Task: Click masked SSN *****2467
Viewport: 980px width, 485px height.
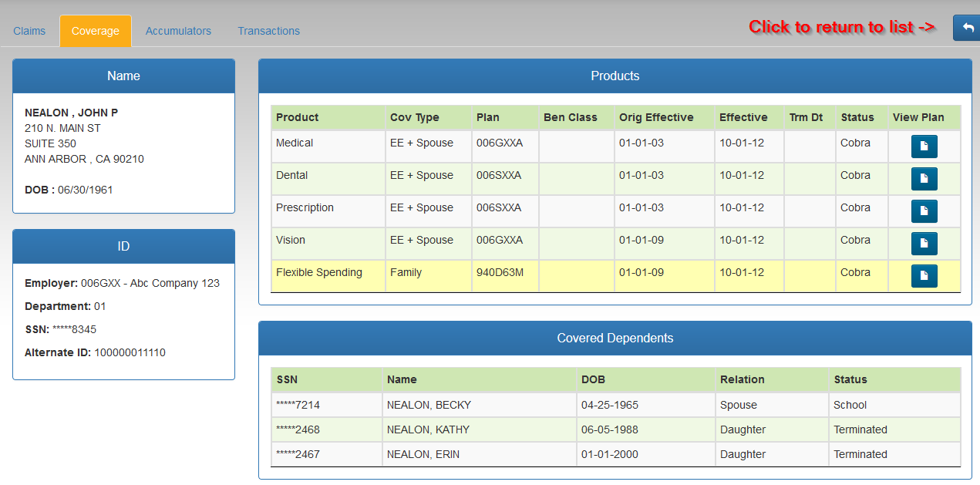Action: point(298,454)
